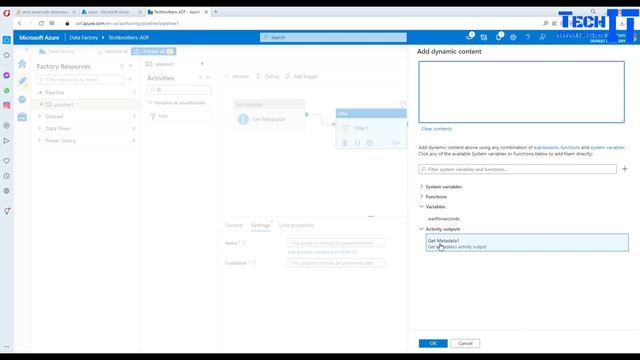The height and width of the screenshot is (360, 640).
Task: Click the Activities search box
Action: pyautogui.click(x=179, y=90)
